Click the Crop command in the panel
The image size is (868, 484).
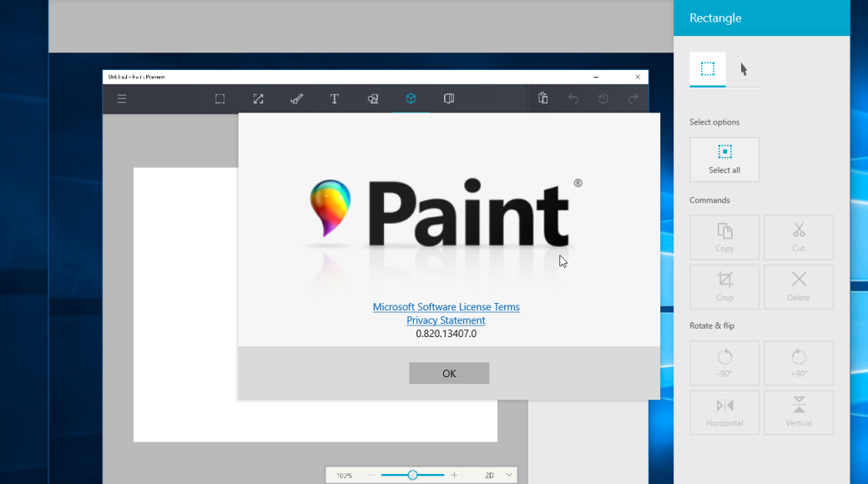click(724, 286)
